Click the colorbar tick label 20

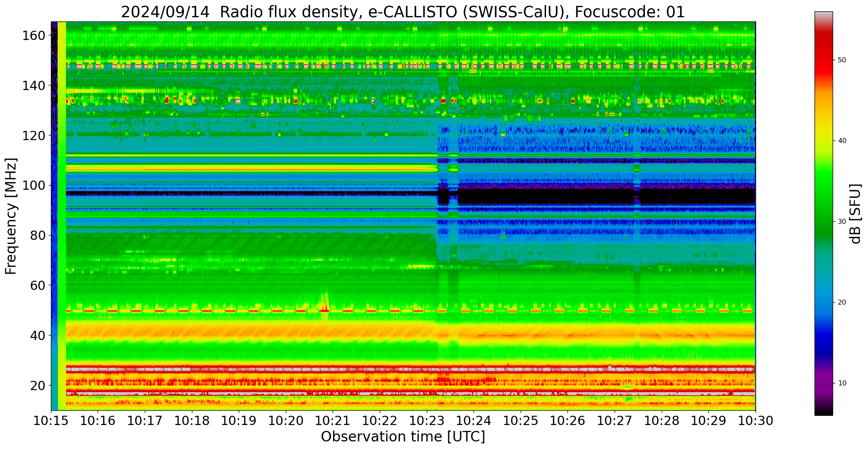(x=842, y=303)
